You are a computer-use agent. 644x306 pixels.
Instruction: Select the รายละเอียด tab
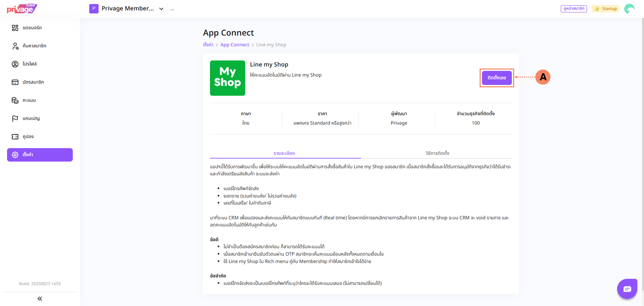coord(284,153)
